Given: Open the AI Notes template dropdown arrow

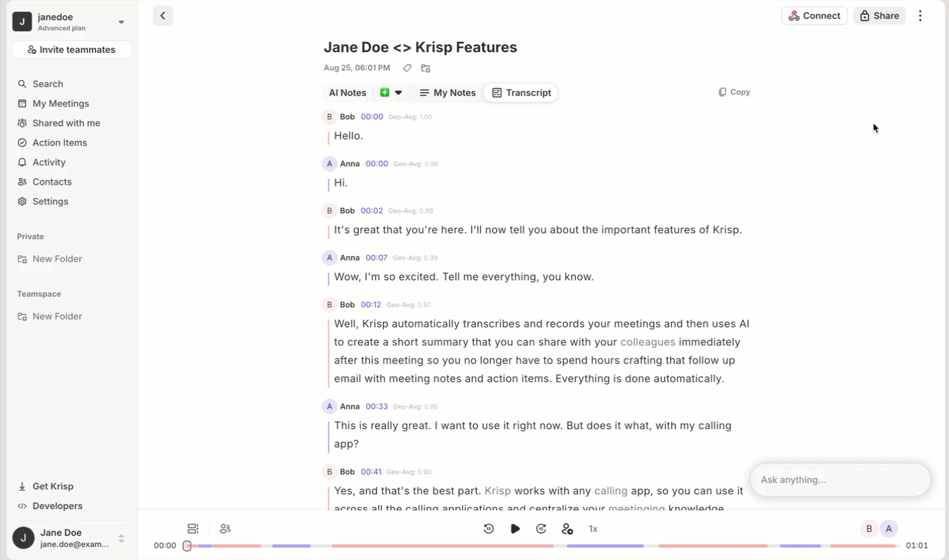Looking at the screenshot, I should 398,93.
